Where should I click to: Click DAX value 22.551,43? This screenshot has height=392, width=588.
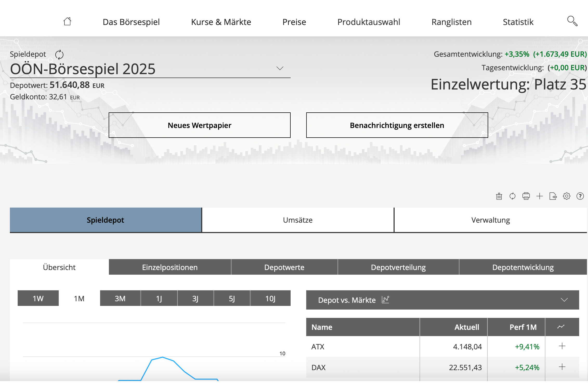465,367
